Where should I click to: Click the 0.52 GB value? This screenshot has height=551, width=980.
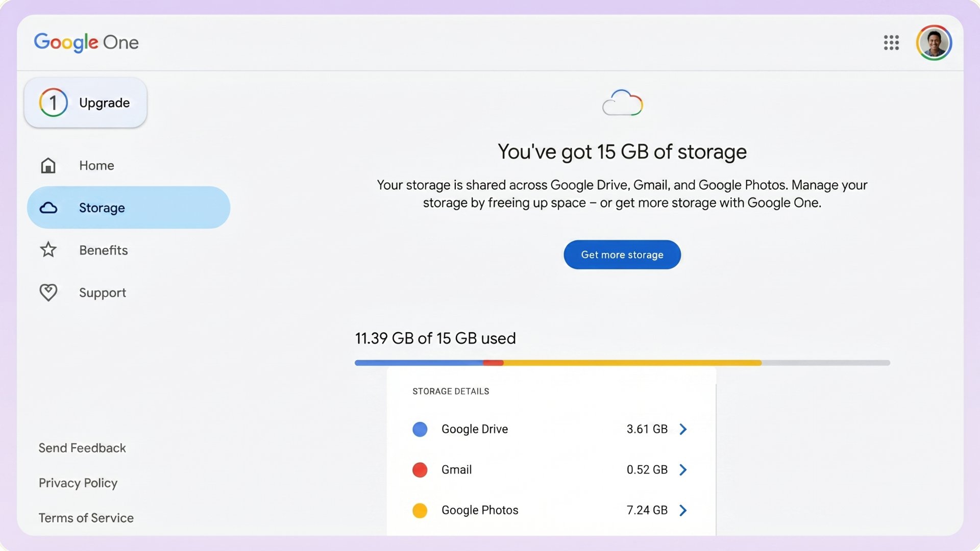[647, 469]
